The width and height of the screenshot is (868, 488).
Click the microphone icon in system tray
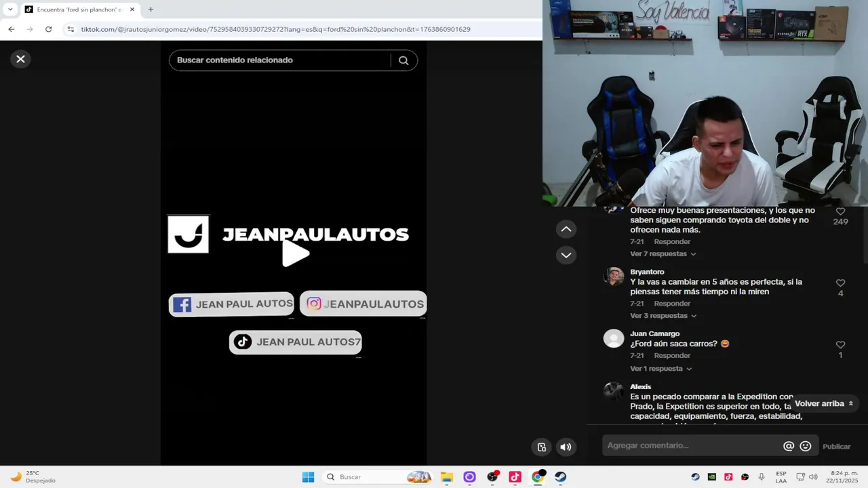click(762, 477)
